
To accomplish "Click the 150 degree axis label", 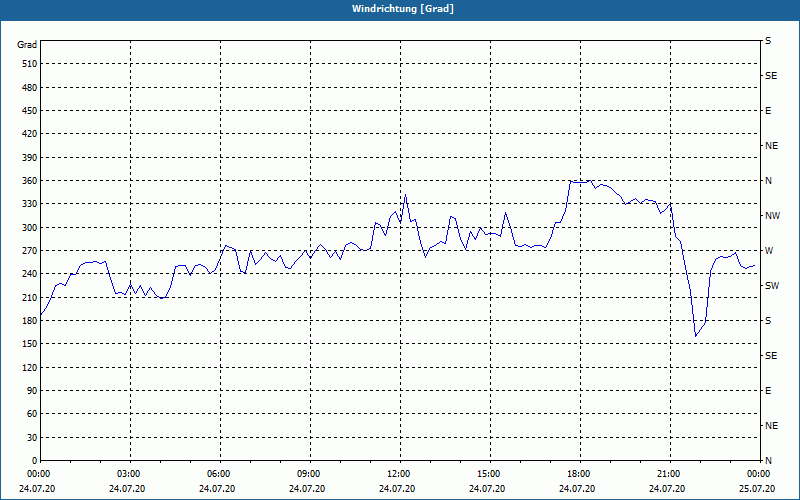I will click(30, 344).
